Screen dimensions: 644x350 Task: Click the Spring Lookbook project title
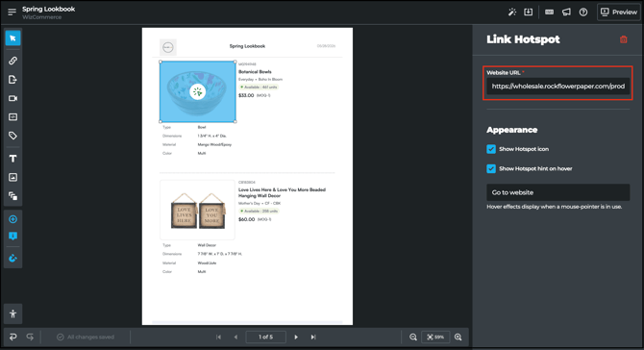[48, 9]
